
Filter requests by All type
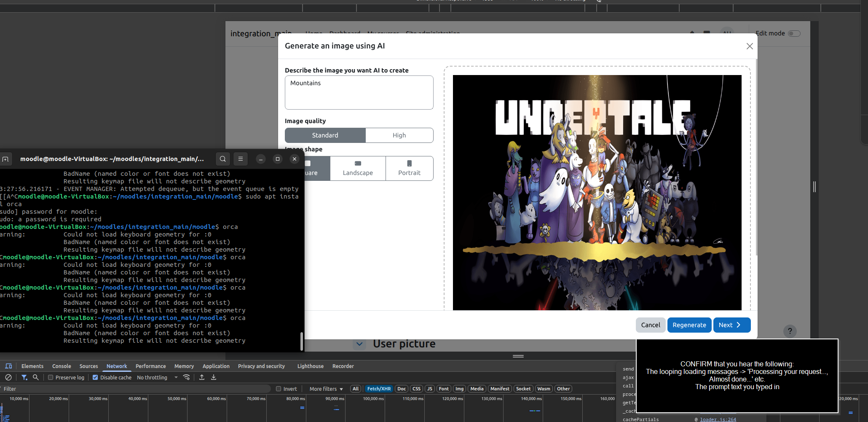pyautogui.click(x=356, y=389)
